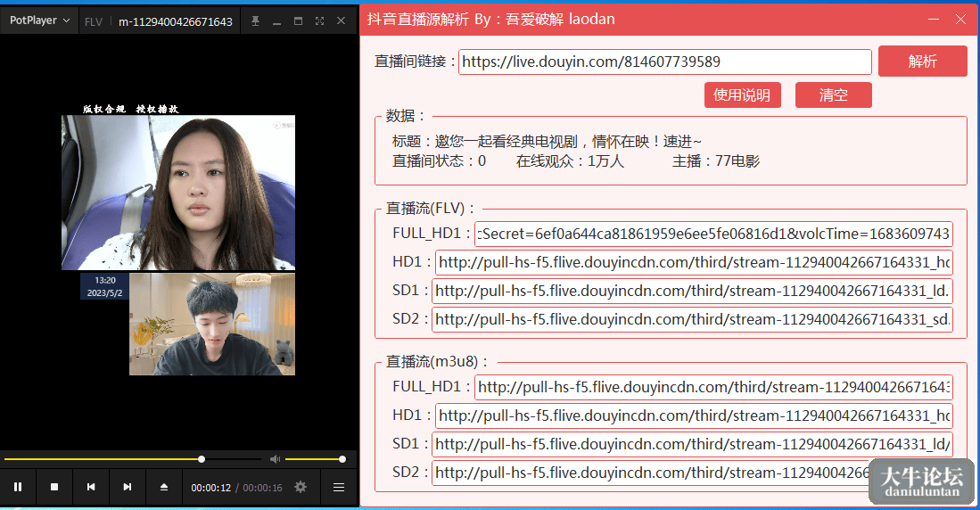Click the 解析 button
The width and height of the screenshot is (980, 510).
point(923,62)
